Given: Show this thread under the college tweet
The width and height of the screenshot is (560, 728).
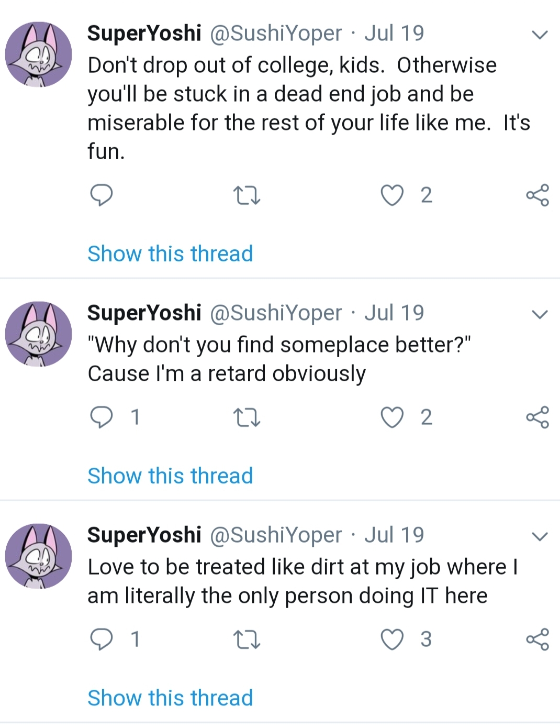Looking at the screenshot, I should [170, 254].
